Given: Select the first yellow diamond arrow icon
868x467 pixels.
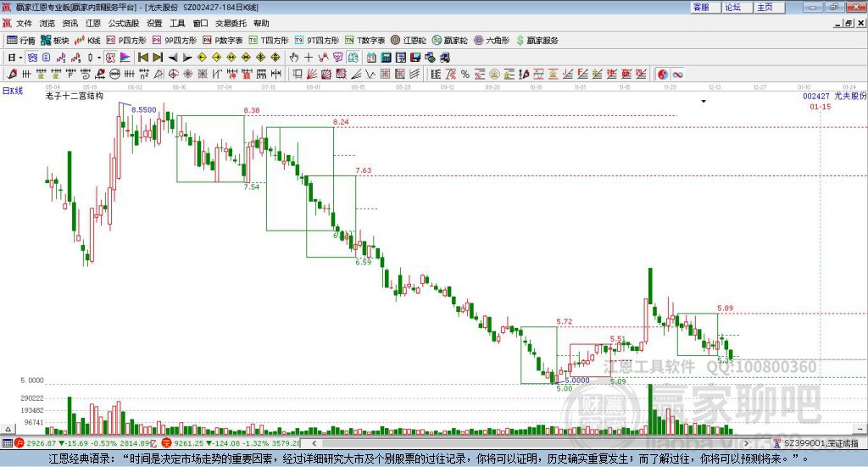Looking at the screenshot, I should pyautogui.click(x=202, y=58).
